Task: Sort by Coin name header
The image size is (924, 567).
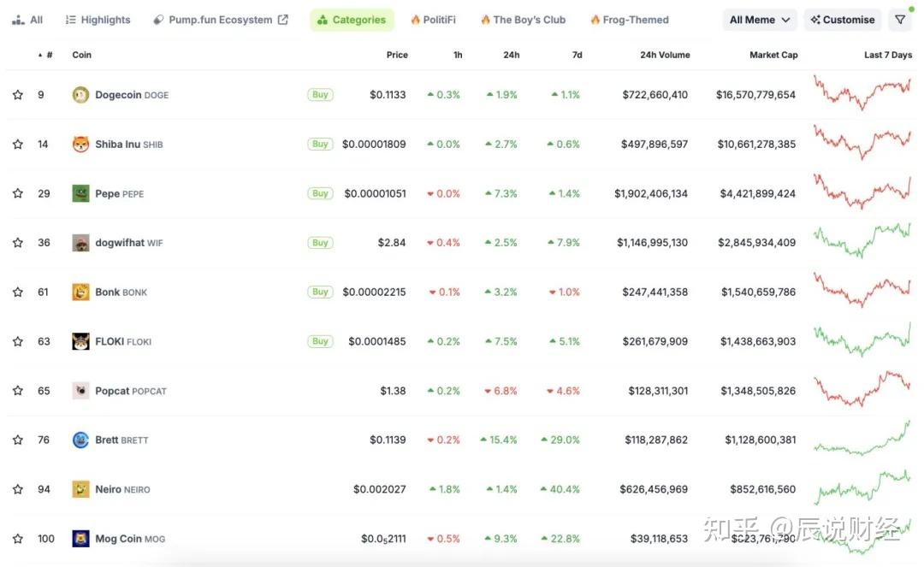Action: (x=81, y=55)
